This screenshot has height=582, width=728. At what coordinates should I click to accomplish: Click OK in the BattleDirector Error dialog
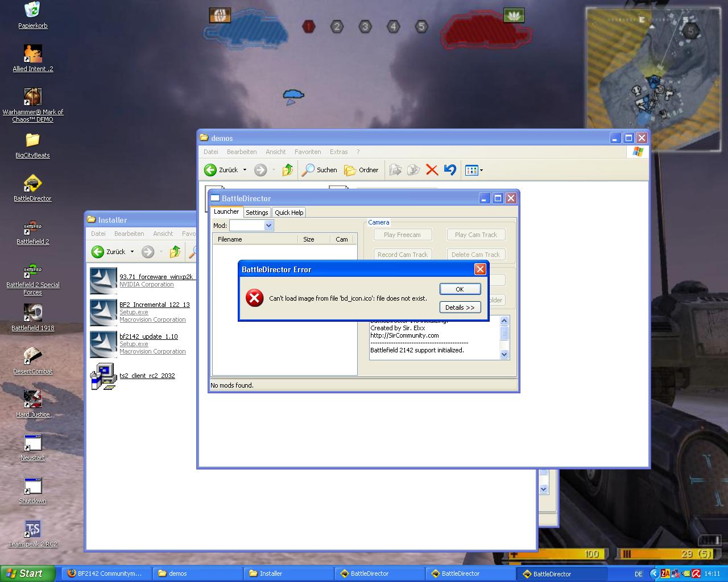460,289
